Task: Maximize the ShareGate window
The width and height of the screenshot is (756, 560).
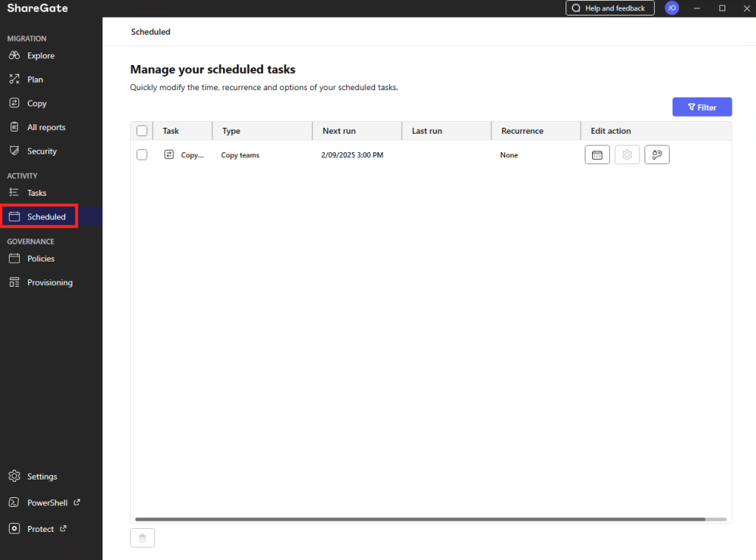Action: (x=722, y=8)
